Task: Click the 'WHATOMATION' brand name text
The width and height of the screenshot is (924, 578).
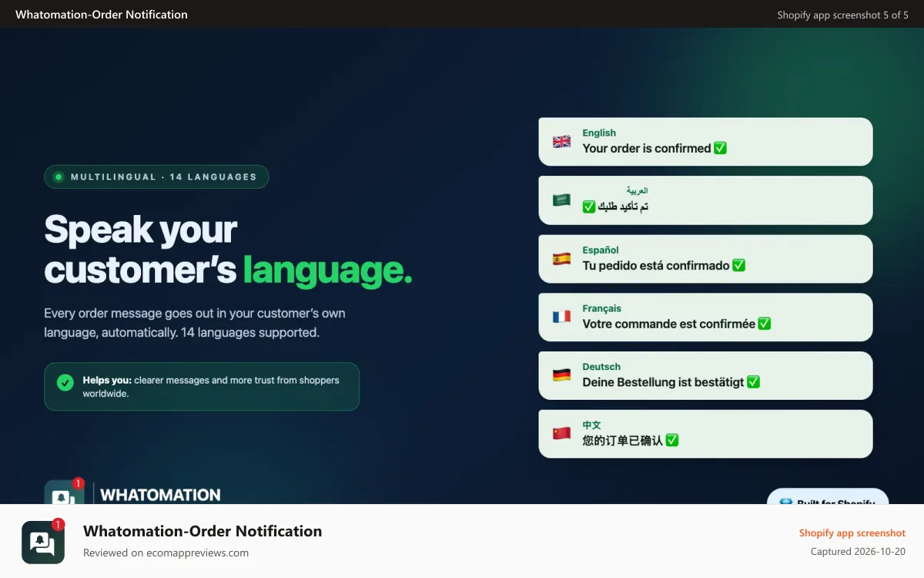Action: 160,495
